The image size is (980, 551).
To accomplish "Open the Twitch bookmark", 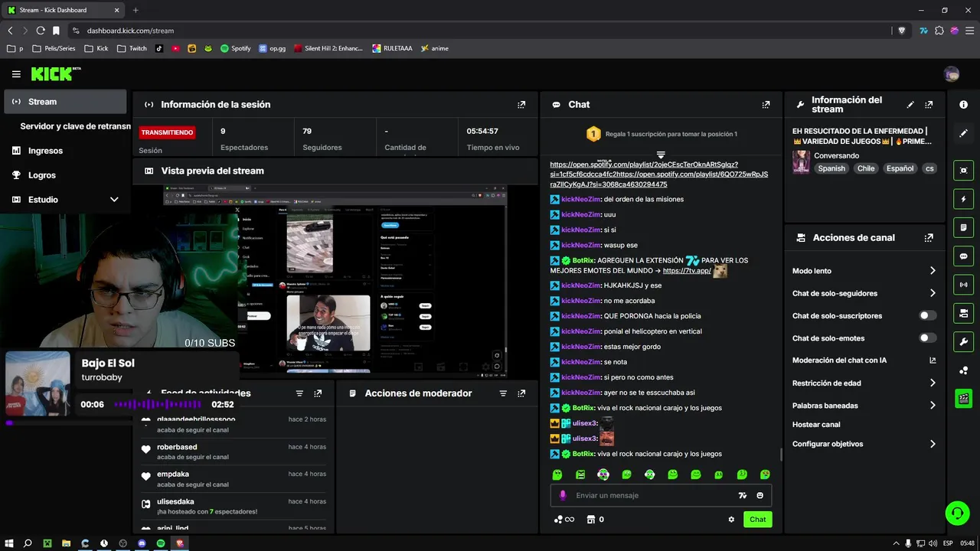I will (x=132, y=48).
